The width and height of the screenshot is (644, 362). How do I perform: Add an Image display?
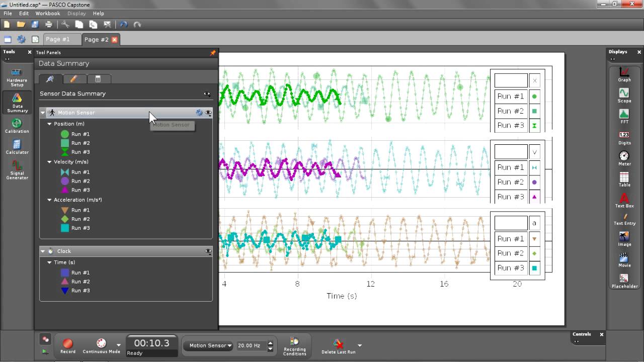(x=624, y=239)
